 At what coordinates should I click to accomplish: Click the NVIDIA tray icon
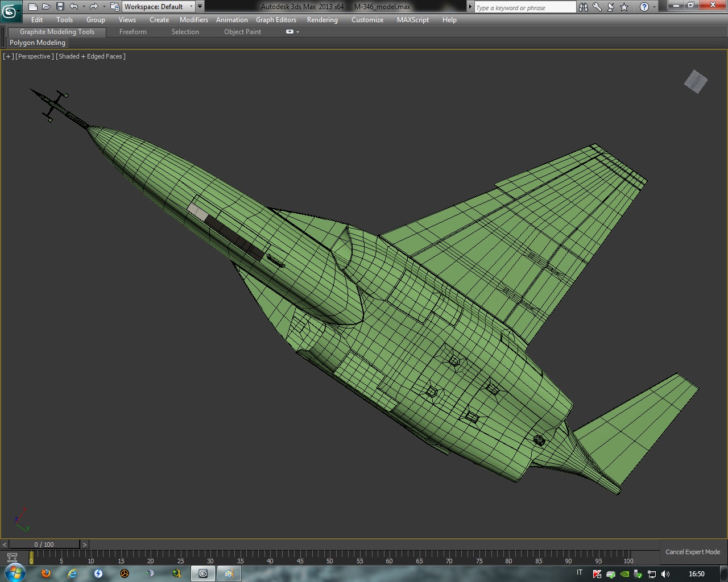point(624,574)
